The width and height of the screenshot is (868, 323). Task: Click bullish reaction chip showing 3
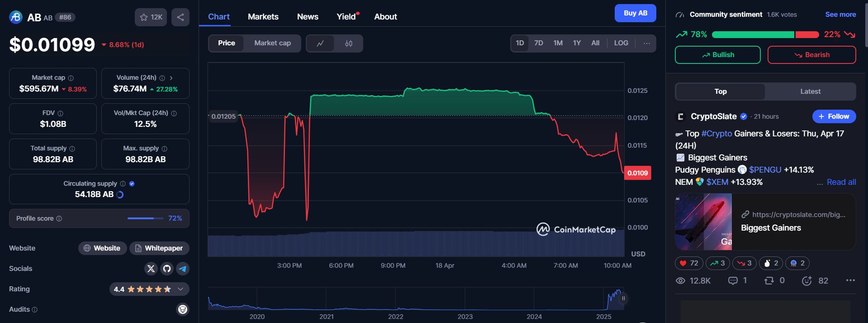coord(717,263)
